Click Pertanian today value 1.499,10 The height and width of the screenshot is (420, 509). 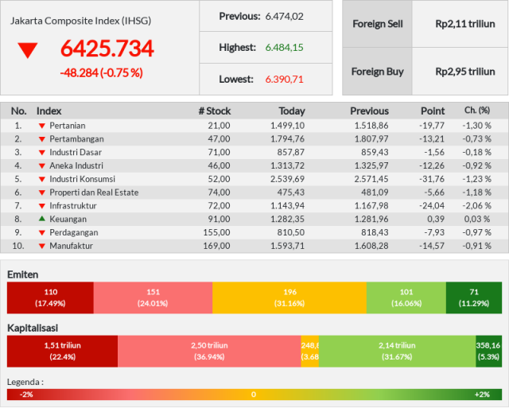click(287, 126)
